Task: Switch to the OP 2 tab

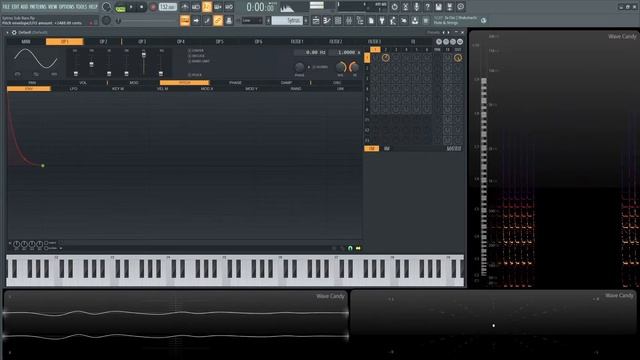Action: point(103,42)
